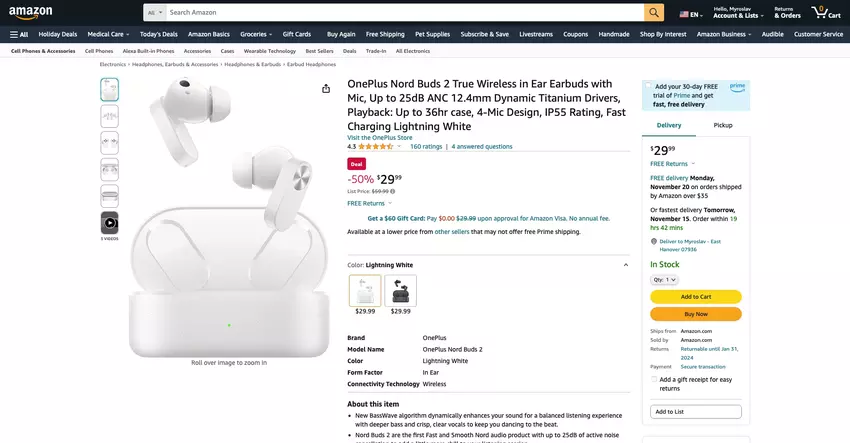Visit the OnePlus Store link
The image size is (850, 443).
click(379, 138)
